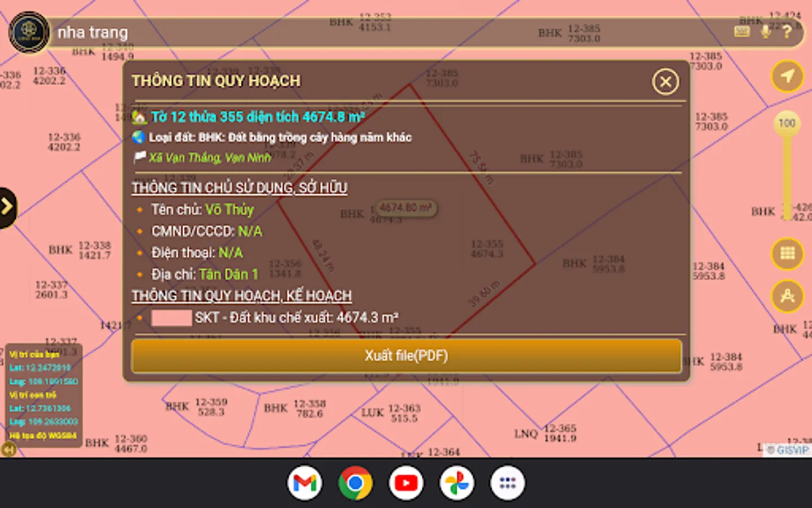Click the house icon beside Tờ 12 thửa 355

(139, 117)
